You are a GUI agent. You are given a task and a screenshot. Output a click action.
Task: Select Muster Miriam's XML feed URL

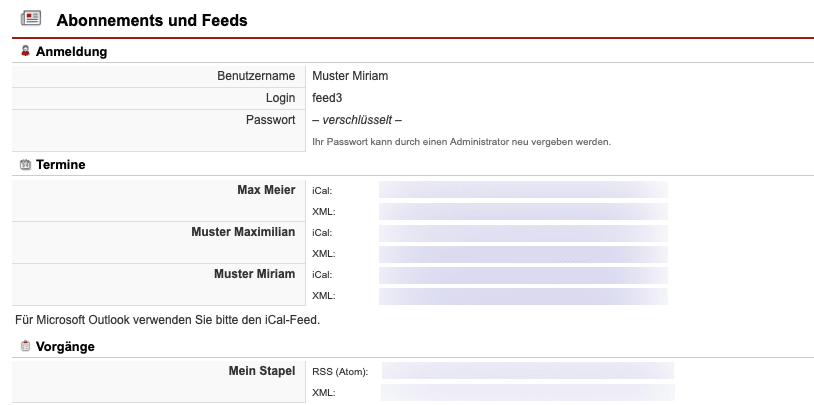(523, 296)
